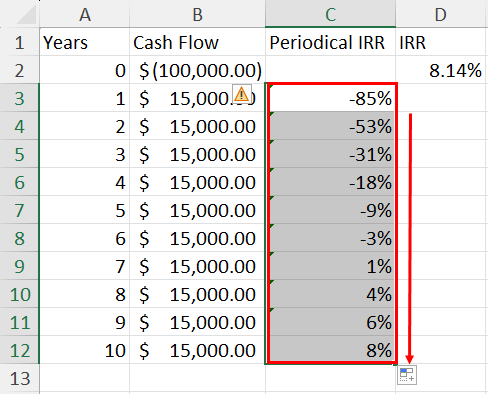Select the year 10 cell
This screenshot has width=488, height=394.
pyautogui.click(x=85, y=350)
